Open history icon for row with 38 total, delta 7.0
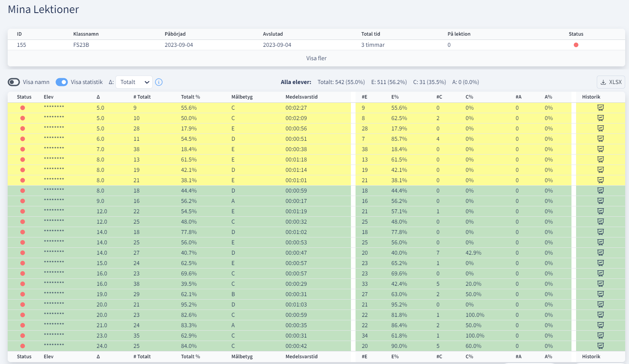The image size is (629, 364). coord(600,149)
